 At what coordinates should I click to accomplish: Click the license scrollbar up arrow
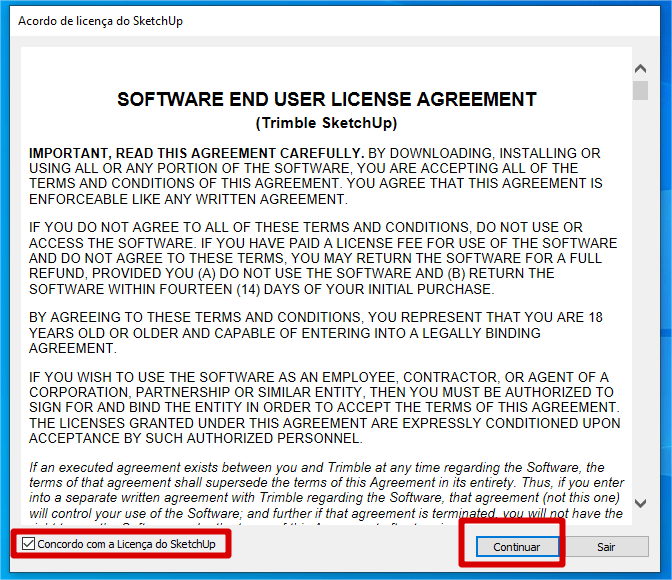coord(640,69)
